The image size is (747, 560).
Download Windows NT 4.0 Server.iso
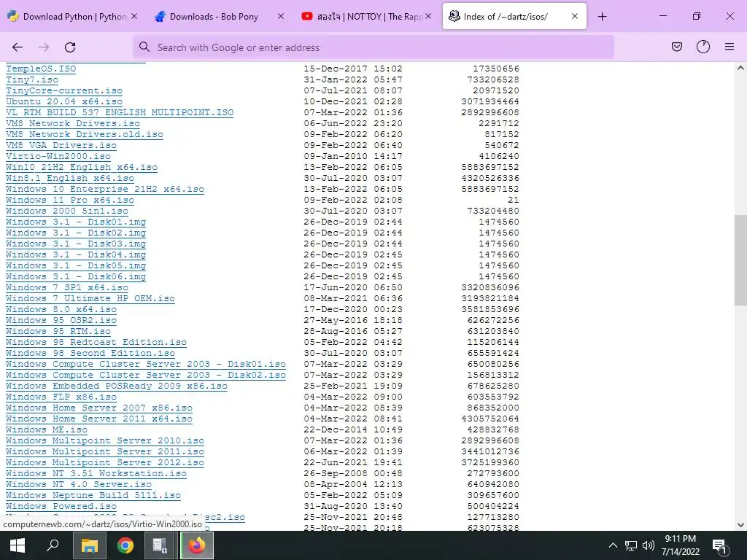point(79,485)
